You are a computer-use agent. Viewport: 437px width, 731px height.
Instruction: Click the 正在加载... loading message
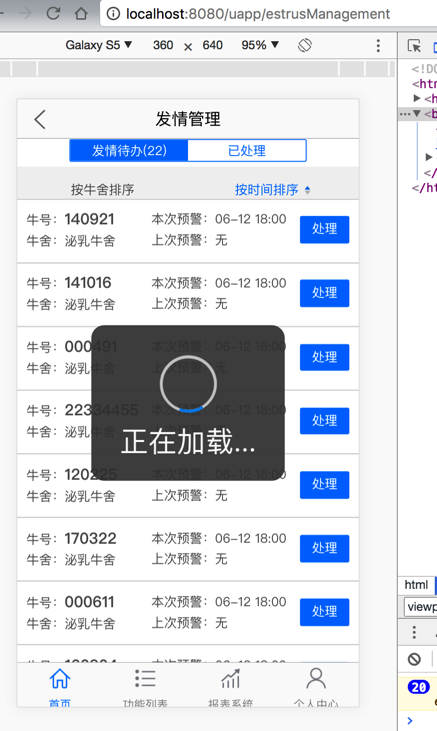[x=188, y=442]
